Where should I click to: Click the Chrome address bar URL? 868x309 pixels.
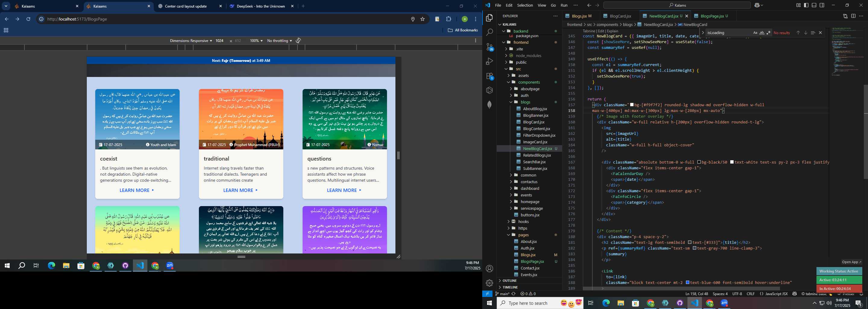point(77,19)
